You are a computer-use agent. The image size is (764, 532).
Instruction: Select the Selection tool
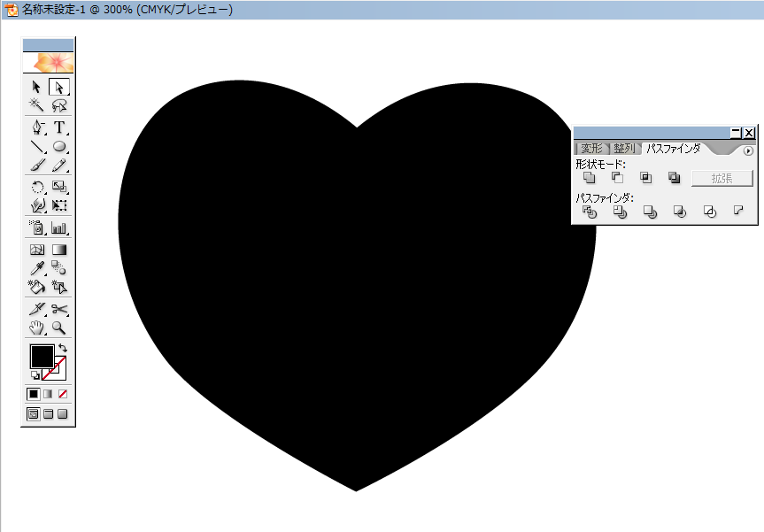coord(35,85)
